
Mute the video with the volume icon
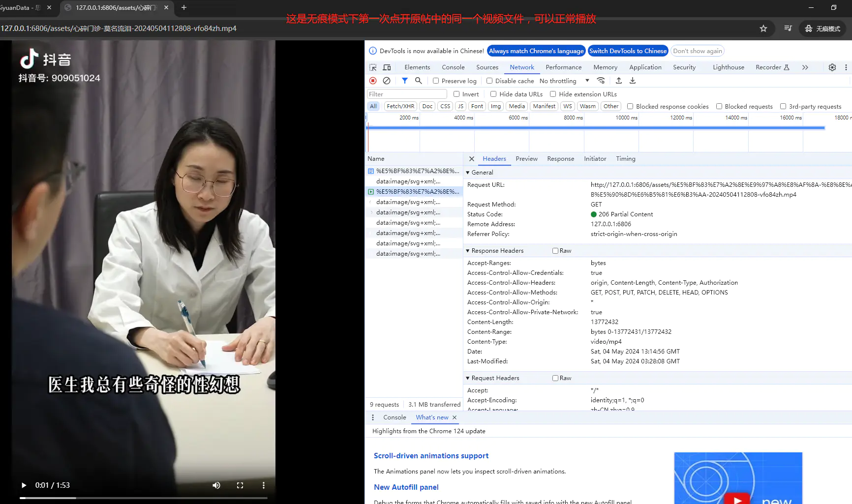click(216, 485)
